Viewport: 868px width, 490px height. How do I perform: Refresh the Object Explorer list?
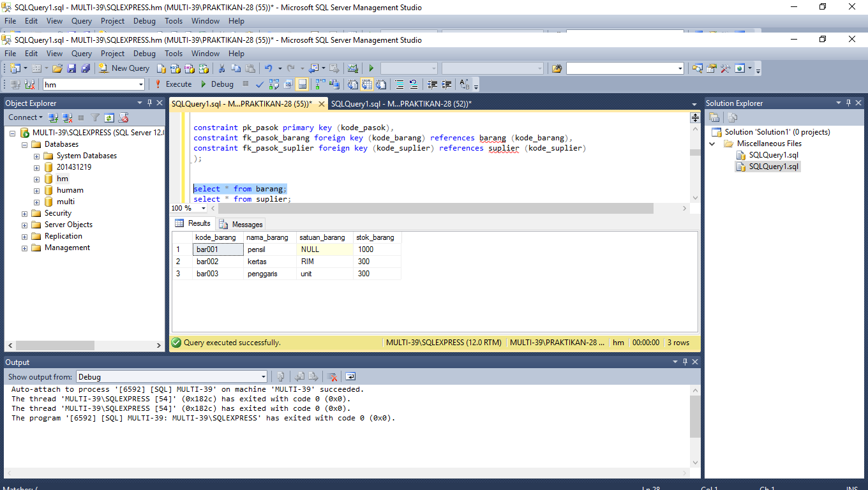coord(109,117)
